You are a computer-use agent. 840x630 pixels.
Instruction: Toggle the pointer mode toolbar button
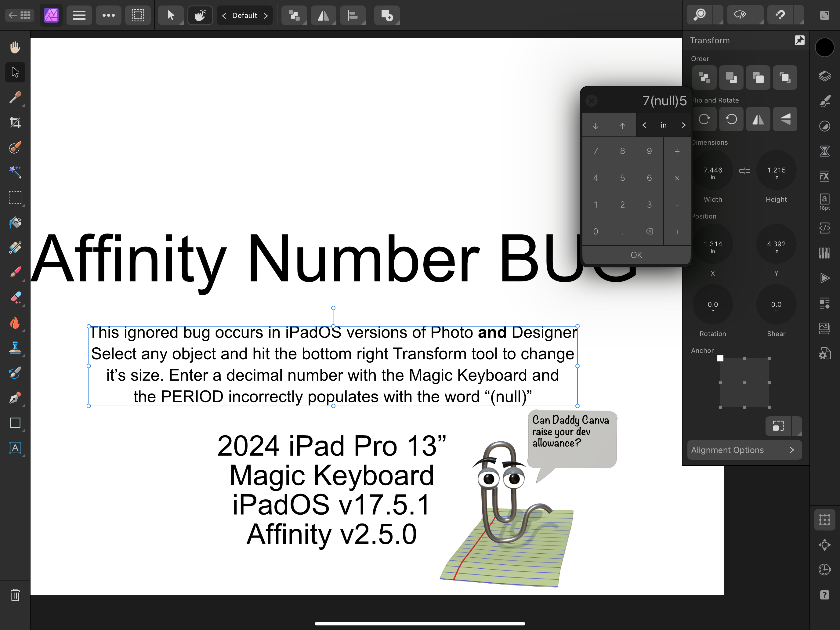coord(171,16)
